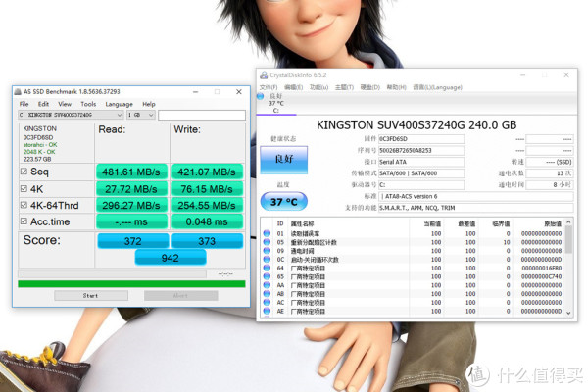Click the Seq read result 481.61 MB/s
This screenshot has width=588, height=392.
131,171
